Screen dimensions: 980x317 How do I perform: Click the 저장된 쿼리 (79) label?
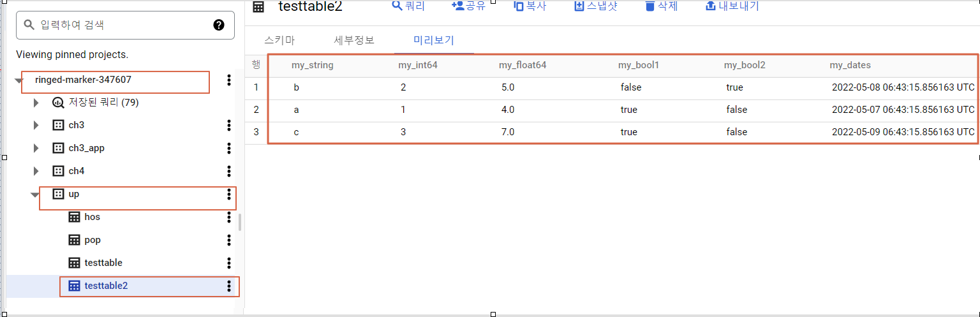pyautogui.click(x=104, y=102)
